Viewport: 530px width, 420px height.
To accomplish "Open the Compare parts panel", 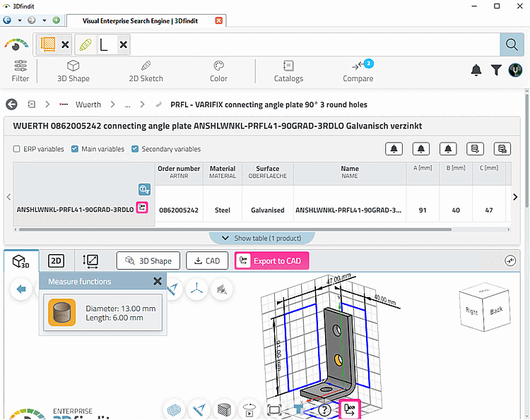I will [358, 71].
